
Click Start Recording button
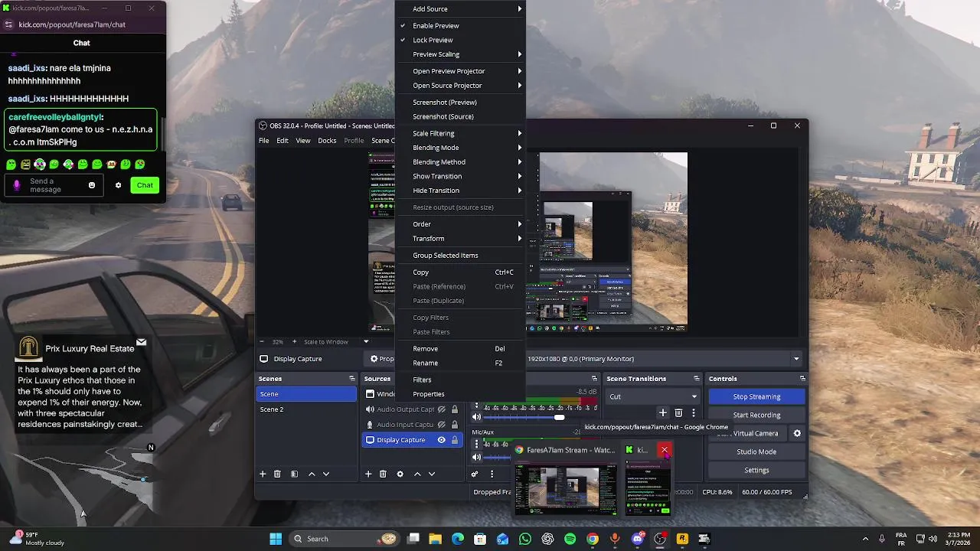coord(756,415)
